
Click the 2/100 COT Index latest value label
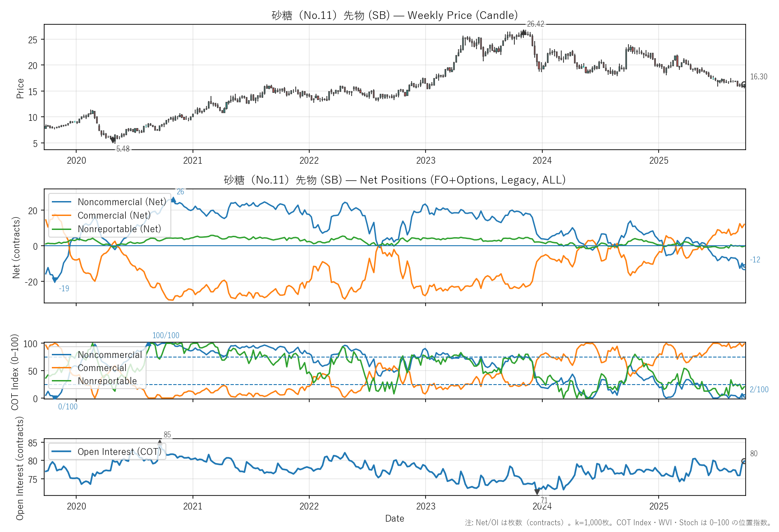tap(759, 390)
